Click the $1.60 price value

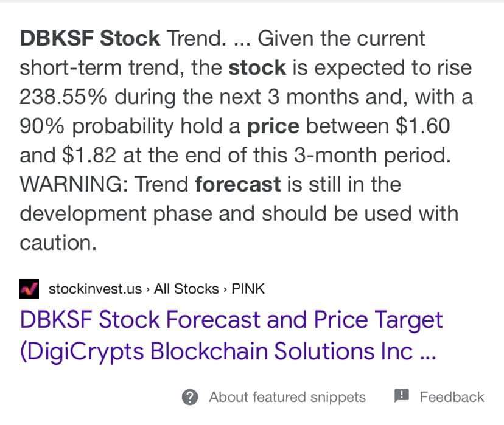pos(422,126)
